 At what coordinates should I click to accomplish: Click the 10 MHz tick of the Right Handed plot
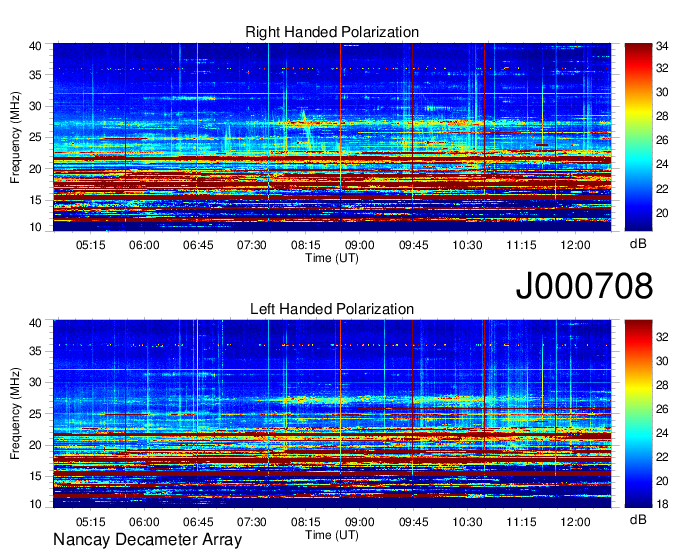pyautogui.click(x=35, y=227)
